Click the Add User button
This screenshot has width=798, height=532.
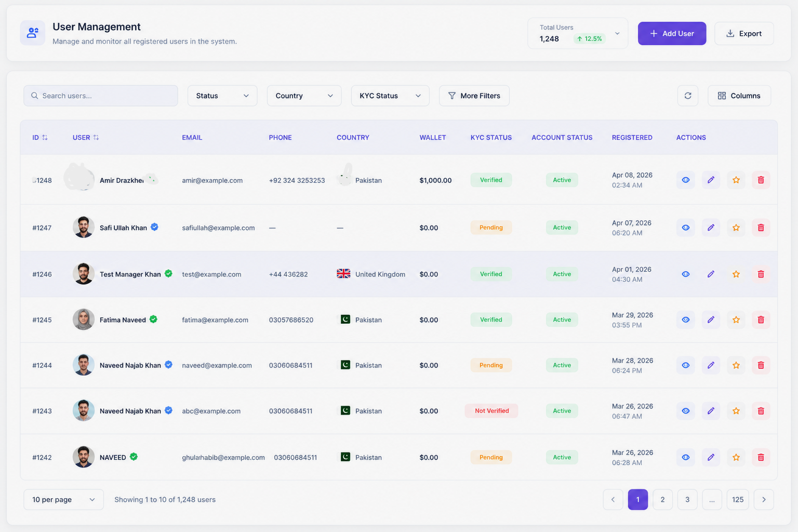pyautogui.click(x=672, y=33)
